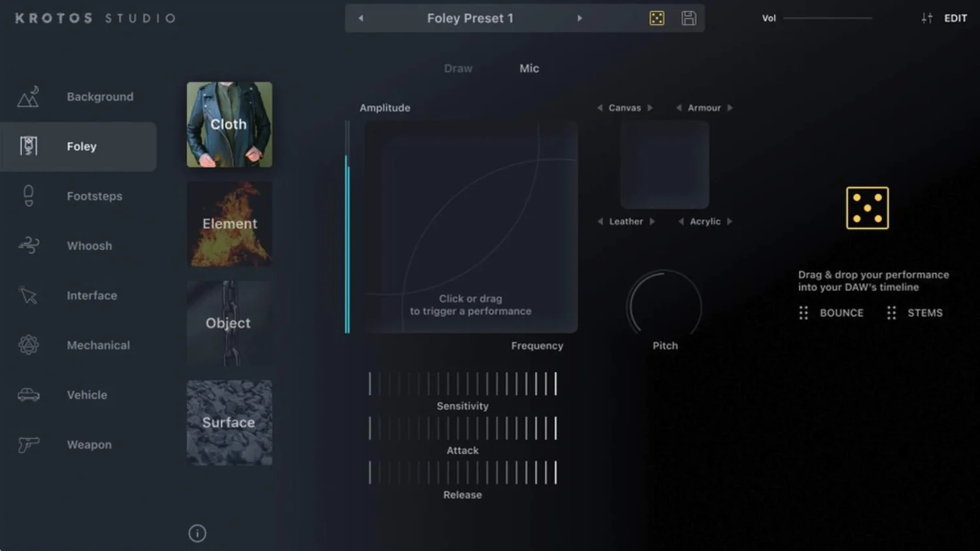The image size is (980, 551).
Task: Select the Mic tab
Action: (x=529, y=68)
